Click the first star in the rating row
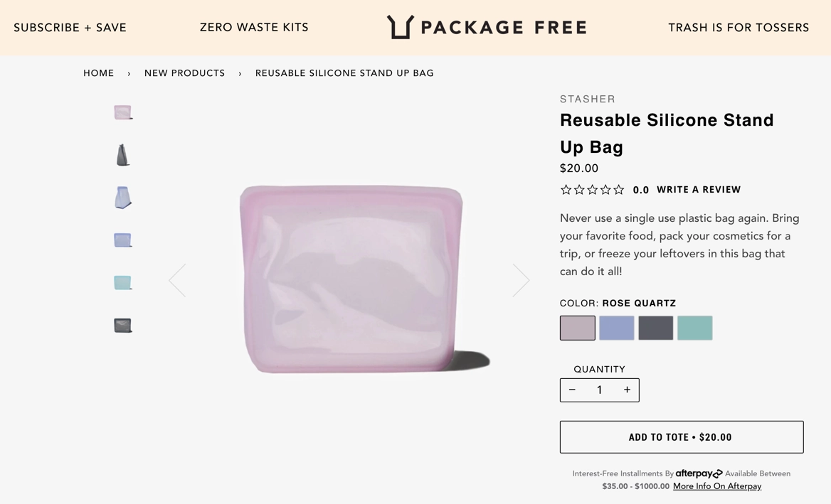The height and width of the screenshot is (504, 831). tap(565, 189)
